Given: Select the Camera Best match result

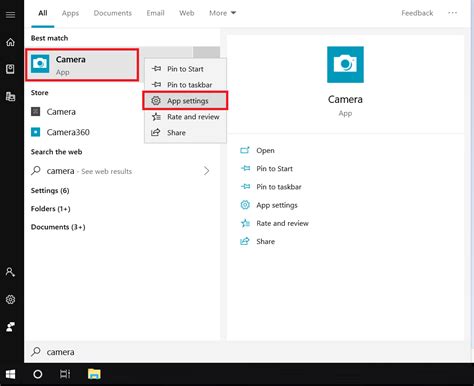Looking at the screenshot, I should tap(82, 65).
